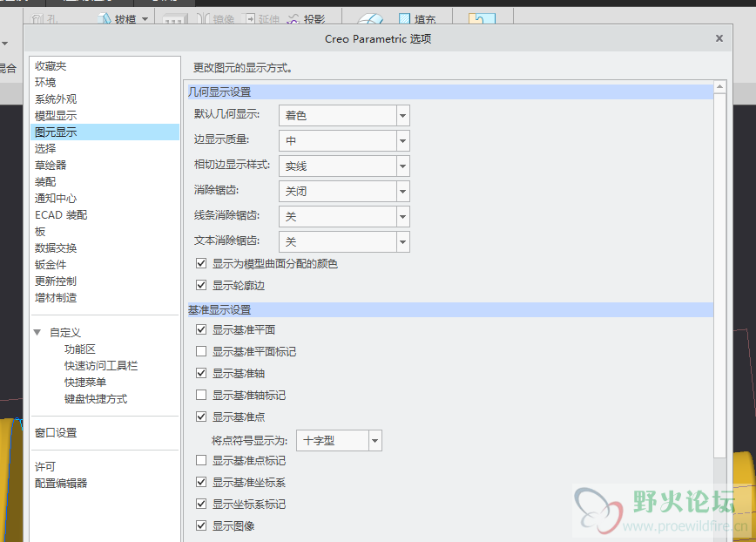Toggle 显示为模型曲面分配的颜色 checkbox
The image size is (756, 542).
pyautogui.click(x=201, y=263)
